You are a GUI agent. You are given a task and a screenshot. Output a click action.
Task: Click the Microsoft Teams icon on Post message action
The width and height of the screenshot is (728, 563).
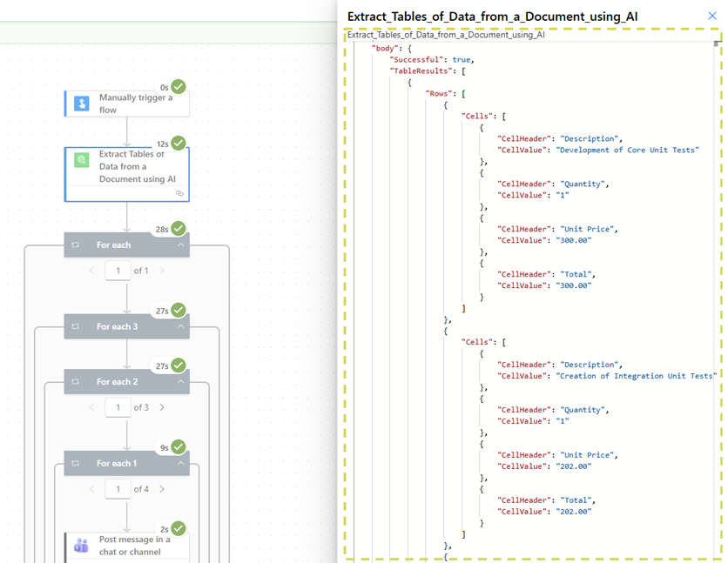[81, 544]
